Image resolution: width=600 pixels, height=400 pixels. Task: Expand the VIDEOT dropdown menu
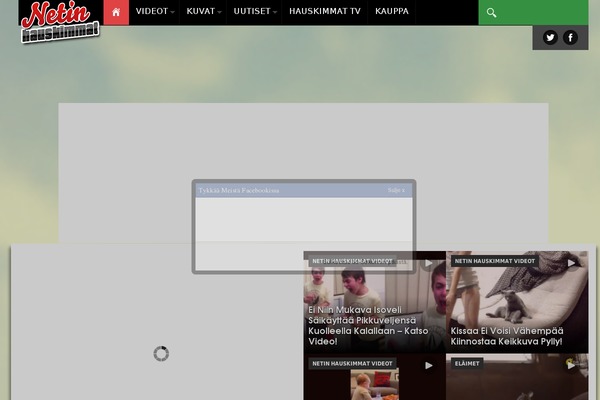click(x=155, y=11)
